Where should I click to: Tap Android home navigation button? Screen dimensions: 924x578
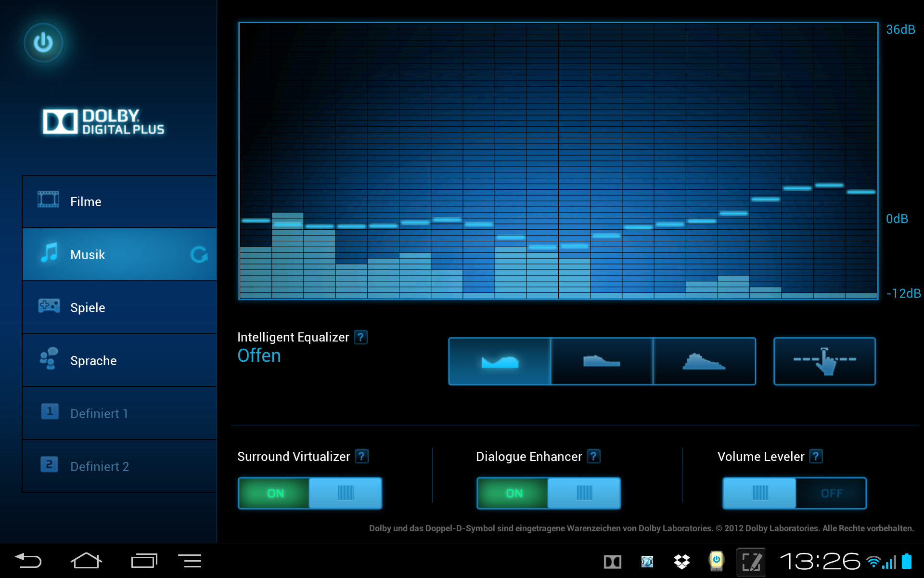point(86,561)
